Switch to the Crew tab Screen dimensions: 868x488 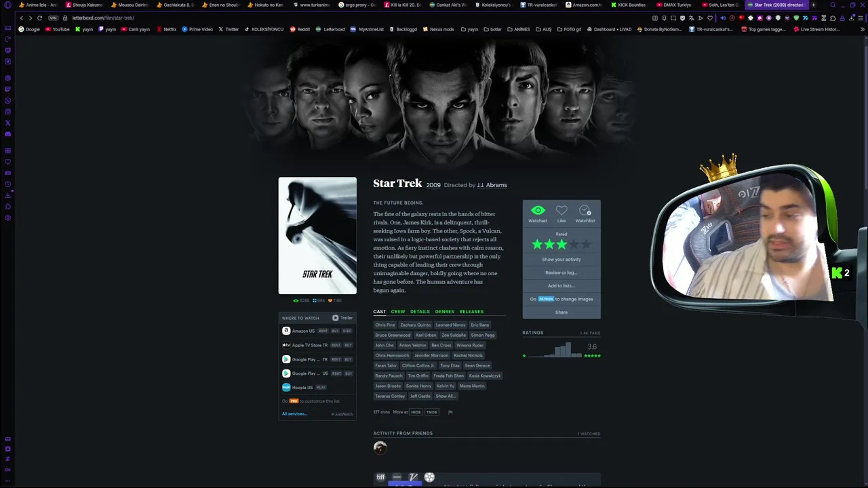point(398,312)
